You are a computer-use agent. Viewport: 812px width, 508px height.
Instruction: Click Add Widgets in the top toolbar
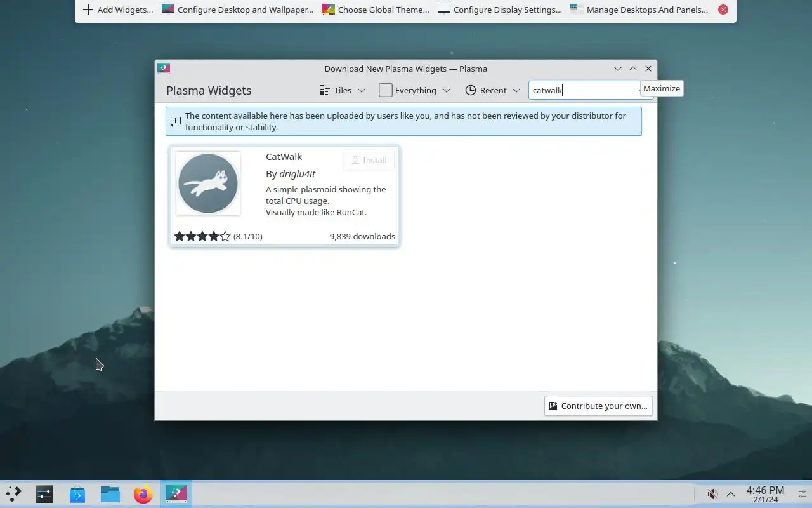coord(118,10)
